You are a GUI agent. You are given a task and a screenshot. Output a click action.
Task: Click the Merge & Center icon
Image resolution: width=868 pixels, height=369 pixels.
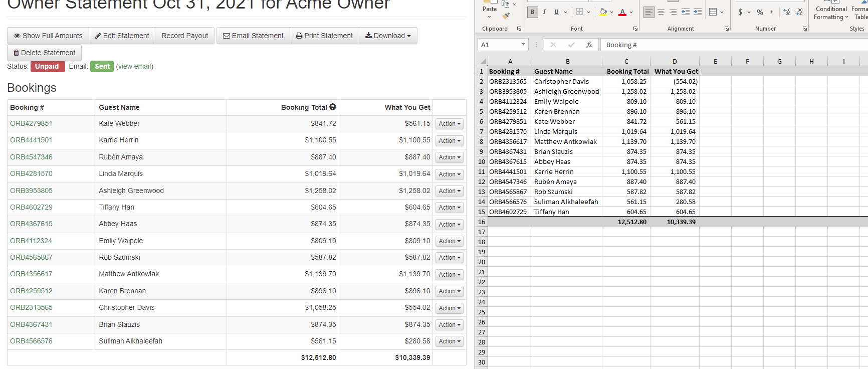point(713,12)
